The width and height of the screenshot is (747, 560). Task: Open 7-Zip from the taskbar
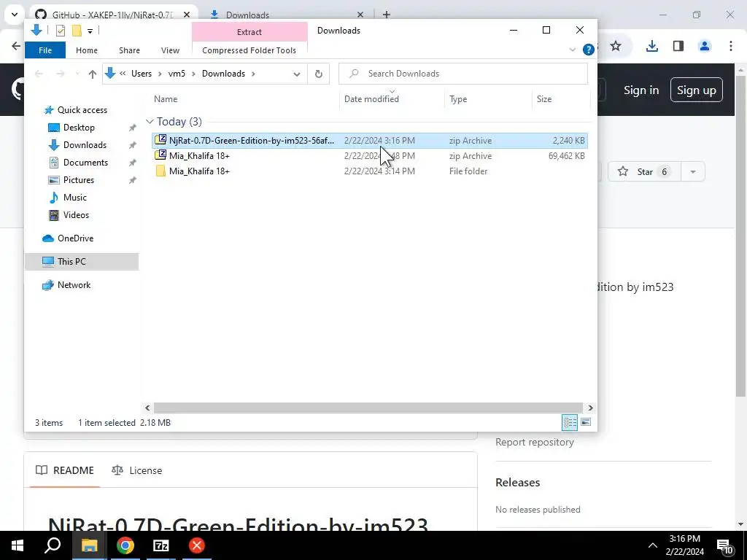(x=161, y=545)
